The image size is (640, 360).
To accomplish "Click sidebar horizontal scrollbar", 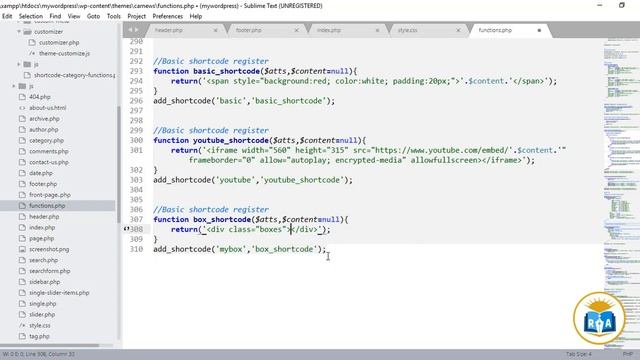I will click(x=50, y=345).
